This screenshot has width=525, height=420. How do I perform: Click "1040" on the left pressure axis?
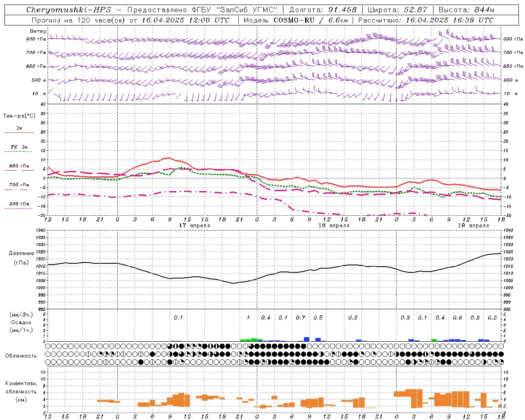click(41, 230)
